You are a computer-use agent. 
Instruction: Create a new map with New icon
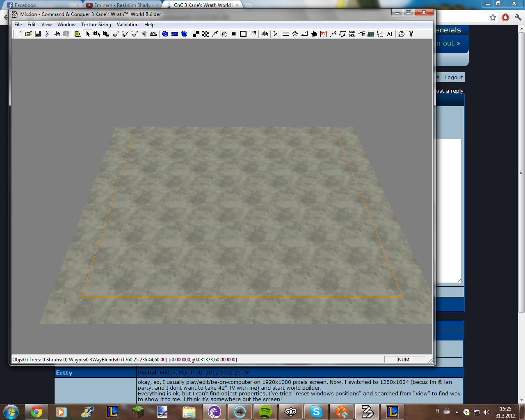(x=19, y=34)
